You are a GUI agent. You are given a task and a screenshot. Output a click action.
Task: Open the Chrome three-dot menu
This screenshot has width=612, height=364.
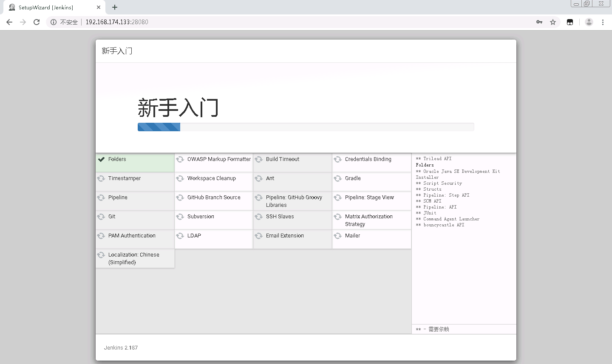pyautogui.click(x=603, y=22)
